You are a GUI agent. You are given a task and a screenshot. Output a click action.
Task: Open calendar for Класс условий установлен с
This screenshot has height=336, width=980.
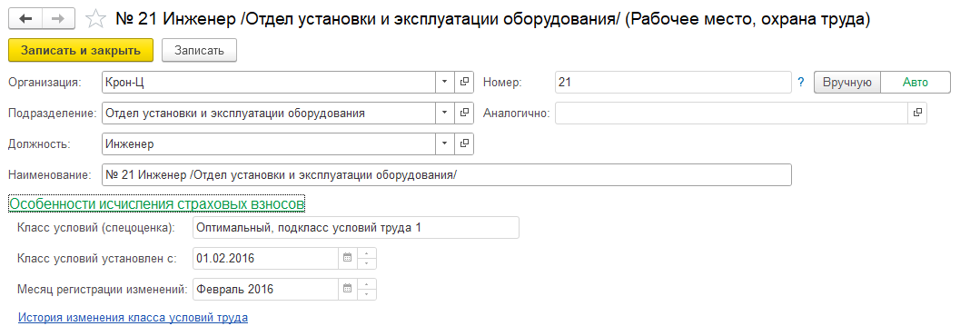click(348, 258)
